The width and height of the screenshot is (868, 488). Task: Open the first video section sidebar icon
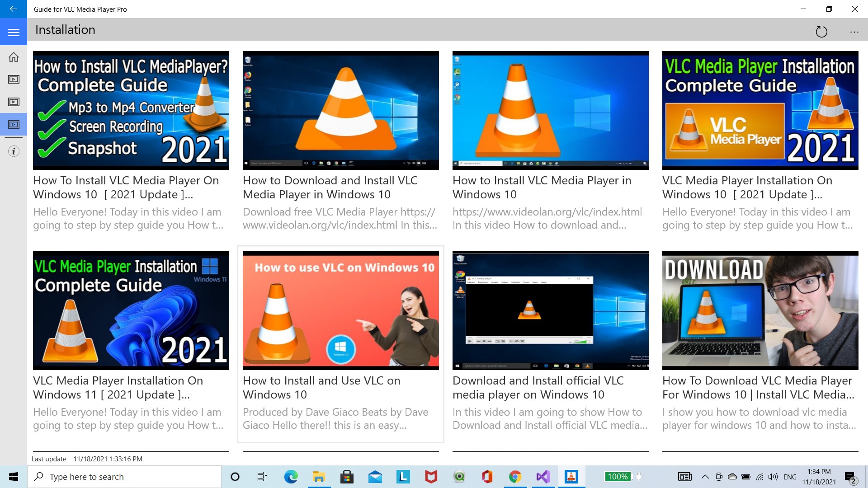14,80
